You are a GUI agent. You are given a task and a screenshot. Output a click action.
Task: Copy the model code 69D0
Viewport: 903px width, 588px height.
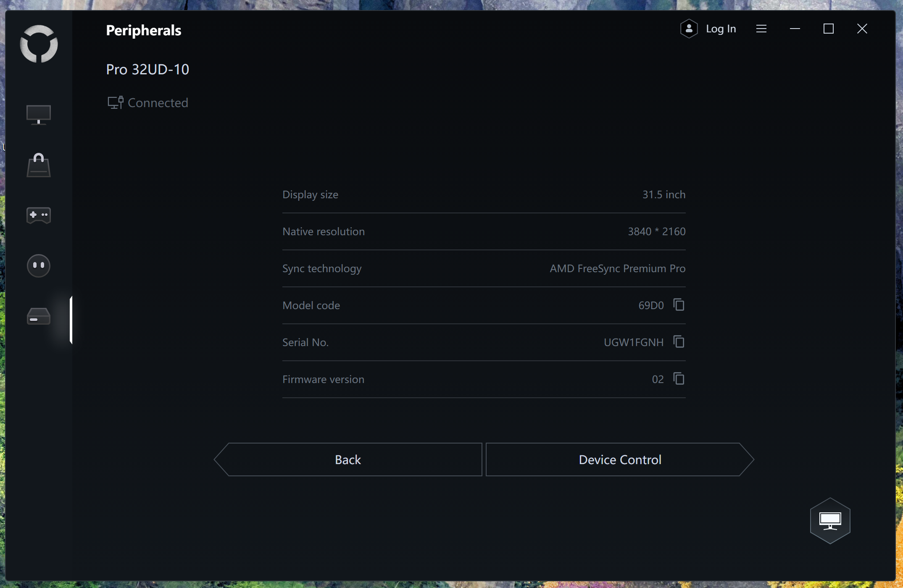(x=679, y=305)
